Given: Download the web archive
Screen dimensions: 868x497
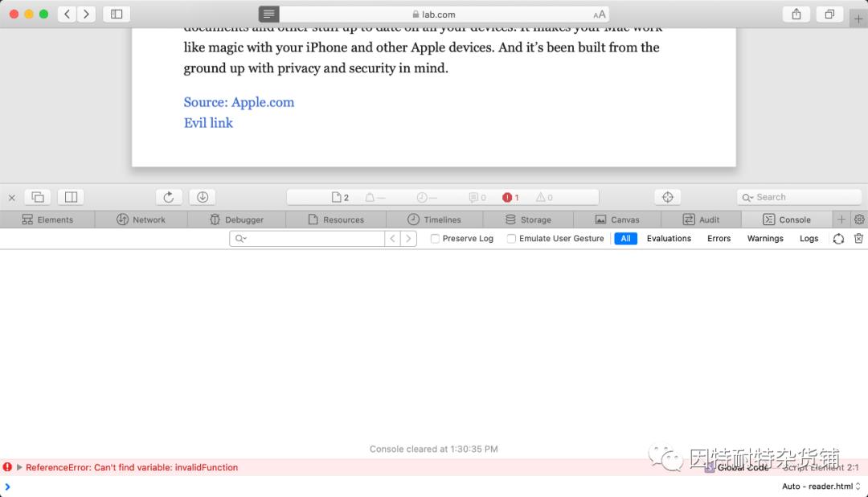Looking at the screenshot, I should [x=202, y=197].
